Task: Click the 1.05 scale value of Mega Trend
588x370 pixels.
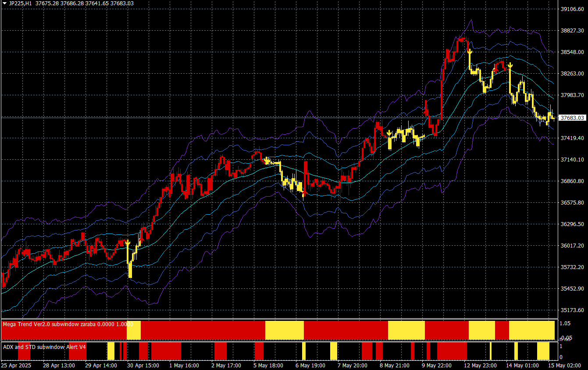Action: click(565, 323)
